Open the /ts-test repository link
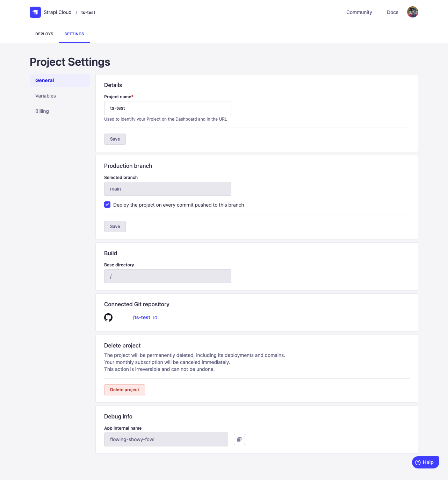The height and width of the screenshot is (480, 448). [142, 317]
